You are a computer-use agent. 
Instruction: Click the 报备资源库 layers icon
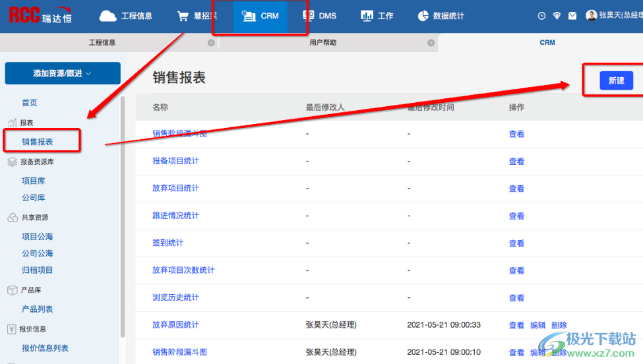coord(13,162)
